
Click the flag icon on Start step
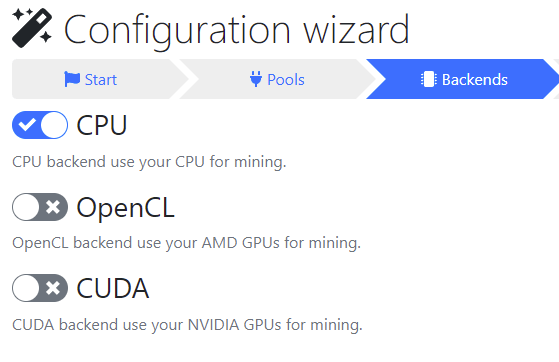[x=72, y=79]
